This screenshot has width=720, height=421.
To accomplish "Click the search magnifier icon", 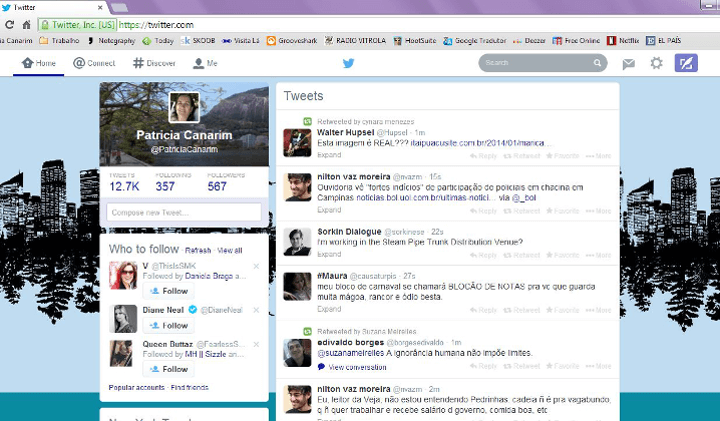I will [x=597, y=63].
